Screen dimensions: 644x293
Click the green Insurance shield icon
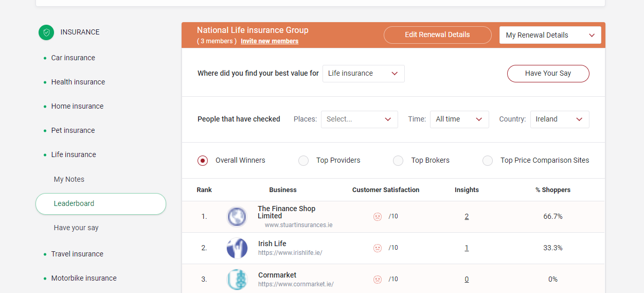[x=46, y=32]
